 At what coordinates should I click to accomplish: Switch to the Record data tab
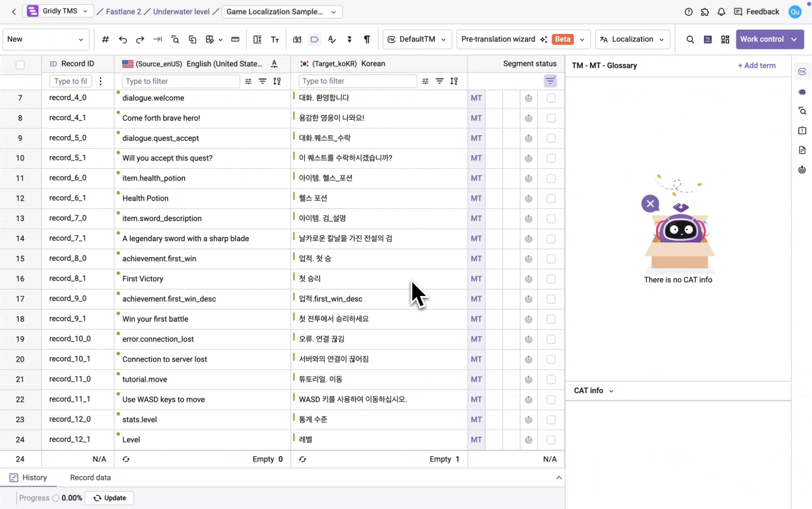click(x=90, y=477)
